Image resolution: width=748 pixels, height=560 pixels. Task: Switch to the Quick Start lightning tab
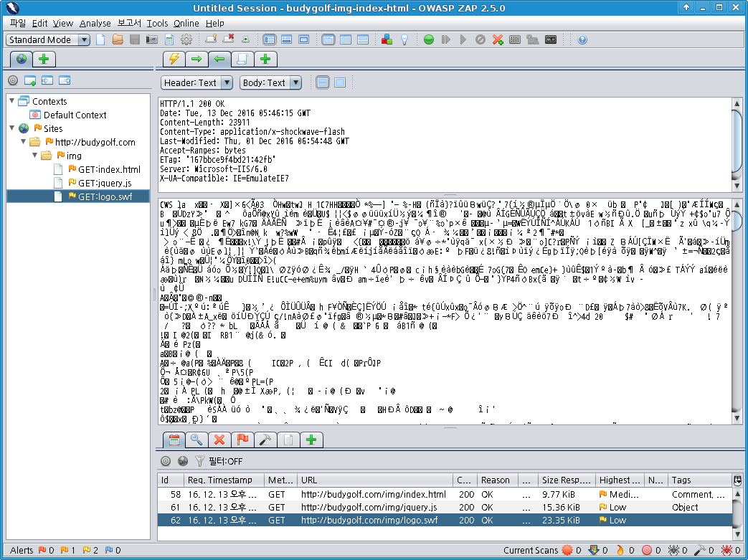point(174,59)
